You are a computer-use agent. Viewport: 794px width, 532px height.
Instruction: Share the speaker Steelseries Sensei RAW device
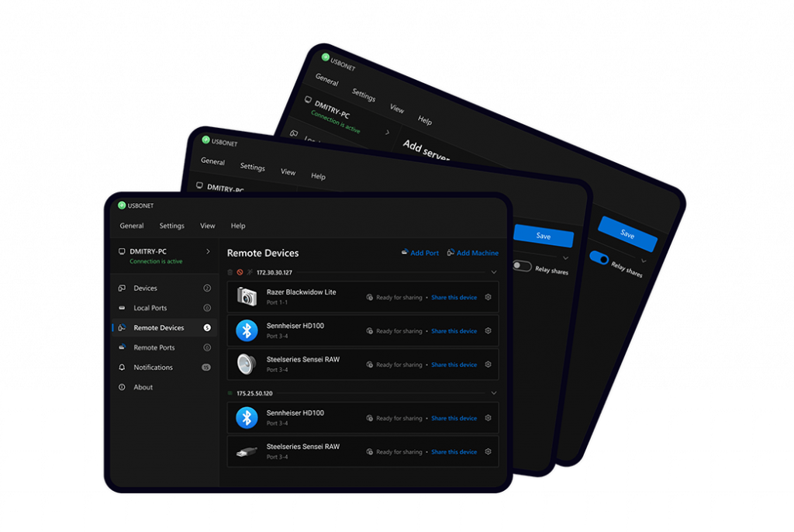pos(454,364)
